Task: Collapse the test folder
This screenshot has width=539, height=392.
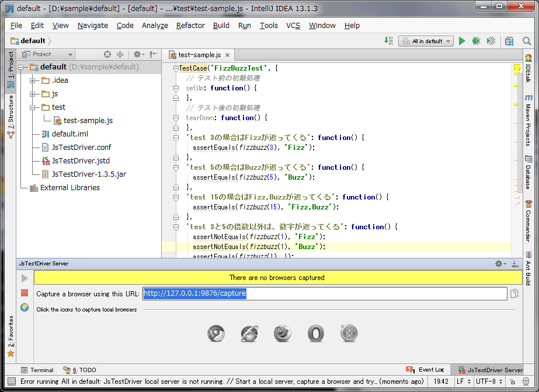Action: coord(32,107)
